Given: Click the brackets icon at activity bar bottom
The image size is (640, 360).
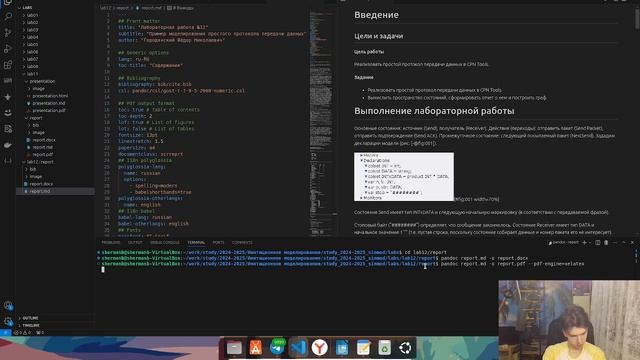Looking at the screenshot, I should coord(8,161).
